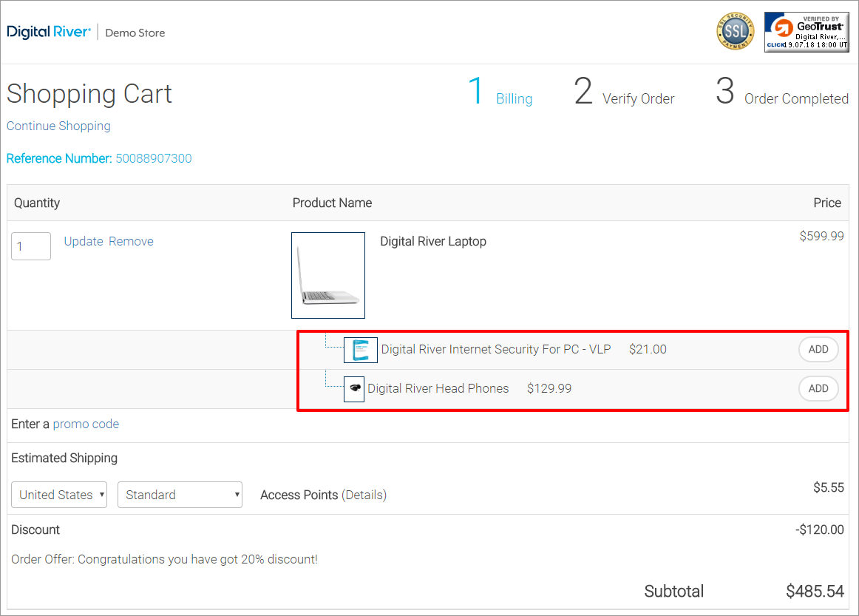Click the Demo Store header text
859x616 pixels.
135,33
